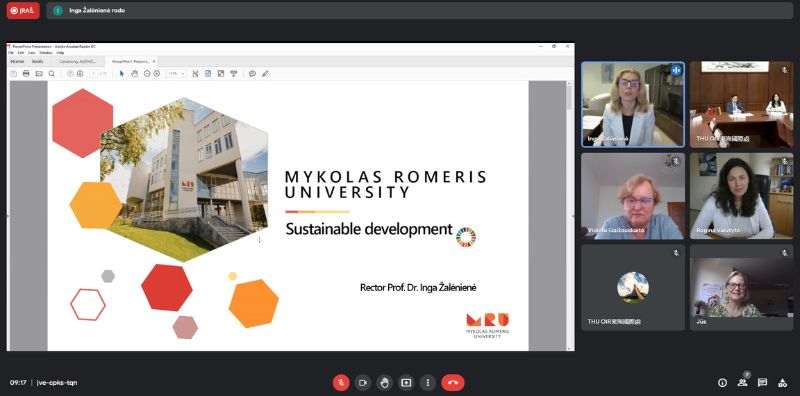Click the fit width scroll mode icon
800x396 pixels.
click(x=195, y=73)
